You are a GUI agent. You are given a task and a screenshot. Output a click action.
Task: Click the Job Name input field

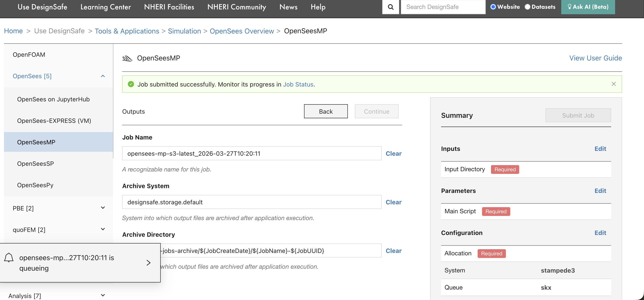tap(252, 153)
